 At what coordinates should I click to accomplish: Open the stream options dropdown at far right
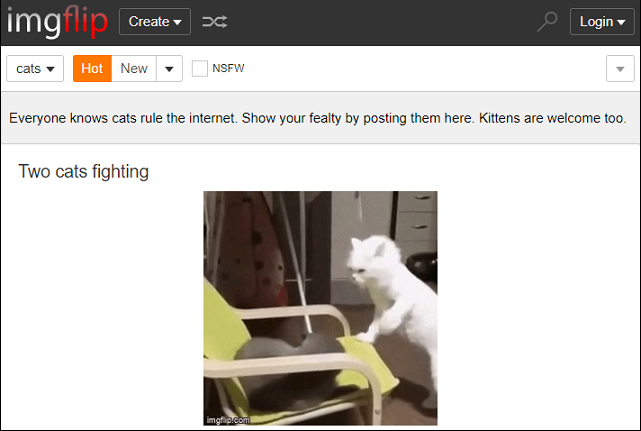tap(620, 69)
